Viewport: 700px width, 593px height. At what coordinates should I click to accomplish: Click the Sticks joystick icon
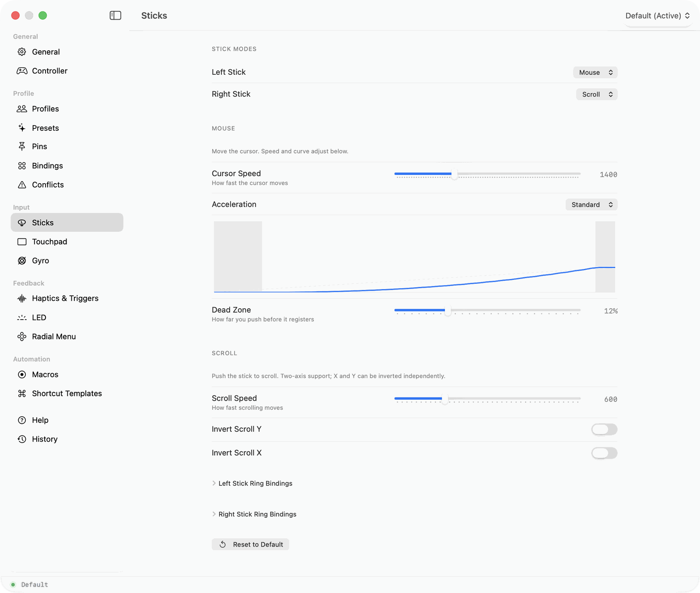pos(22,223)
